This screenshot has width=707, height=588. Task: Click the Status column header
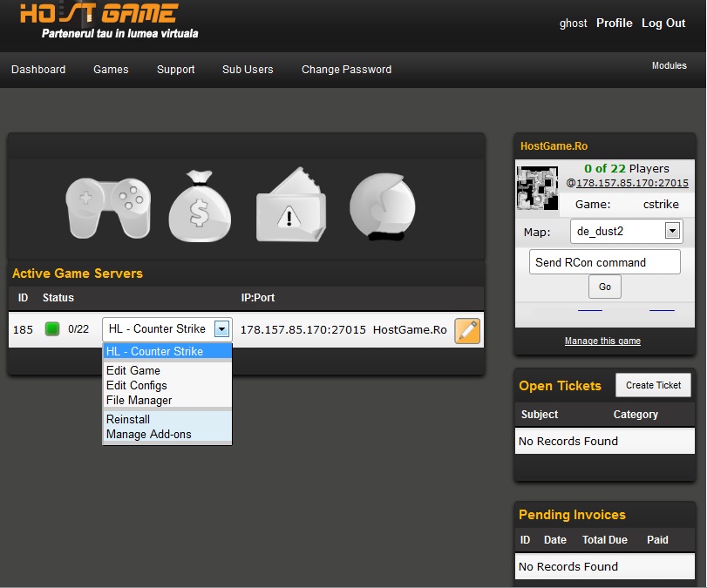(x=58, y=298)
